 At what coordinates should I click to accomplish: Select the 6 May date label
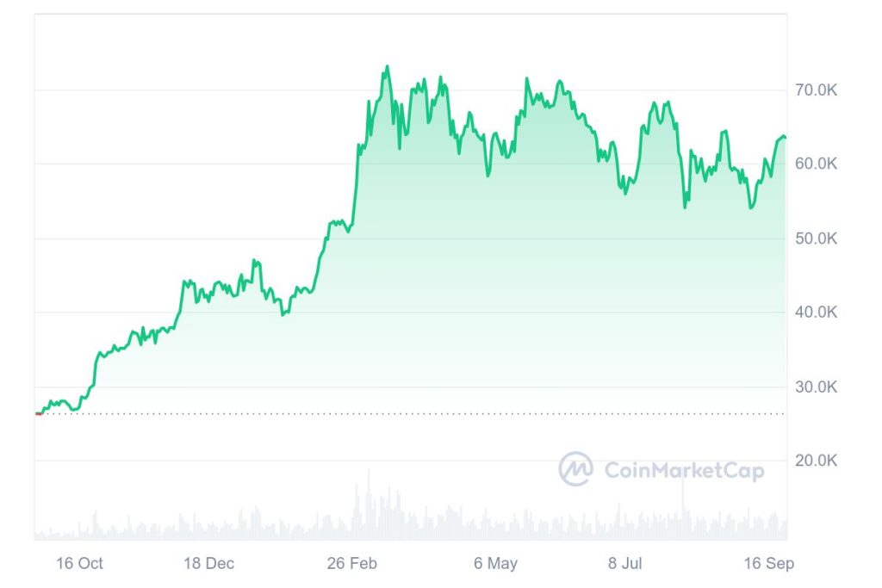click(x=495, y=563)
